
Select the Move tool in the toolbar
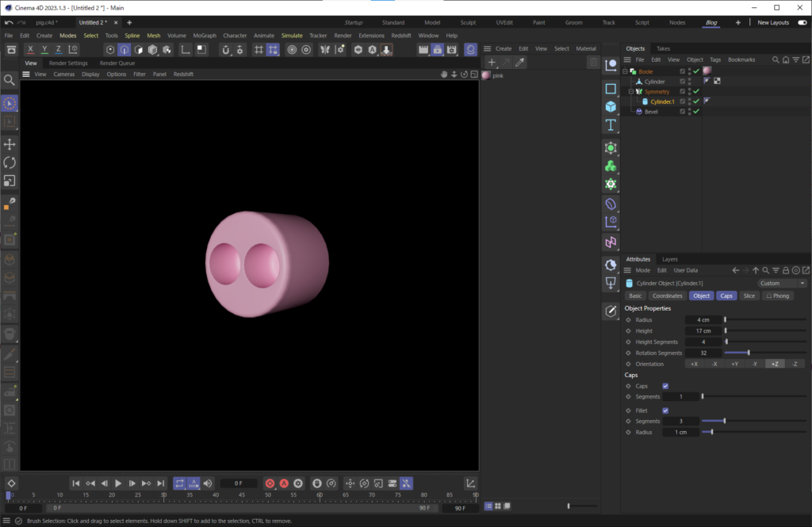click(x=10, y=144)
